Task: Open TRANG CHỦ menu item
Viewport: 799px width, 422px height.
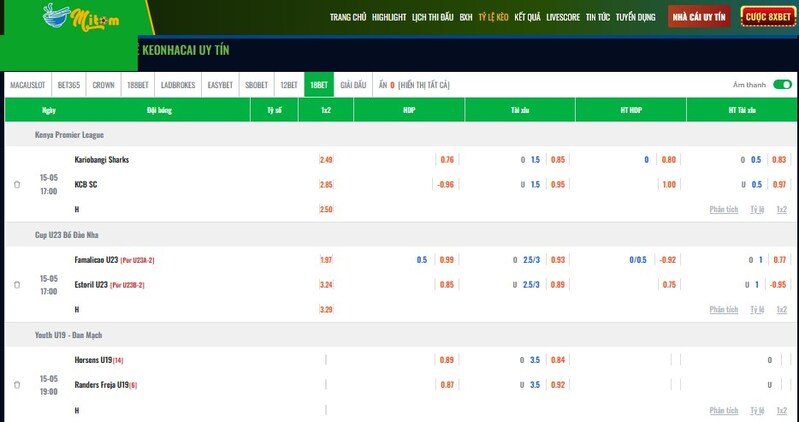Action: [348, 17]
